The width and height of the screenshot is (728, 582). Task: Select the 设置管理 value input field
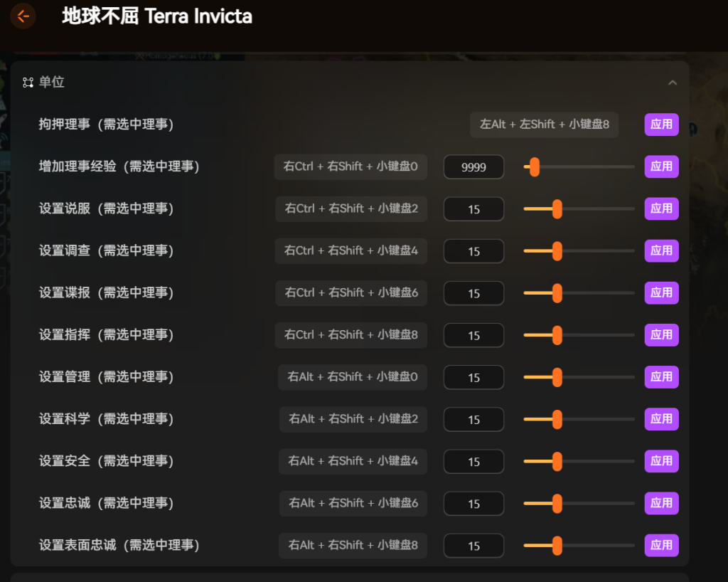point(473,377)
